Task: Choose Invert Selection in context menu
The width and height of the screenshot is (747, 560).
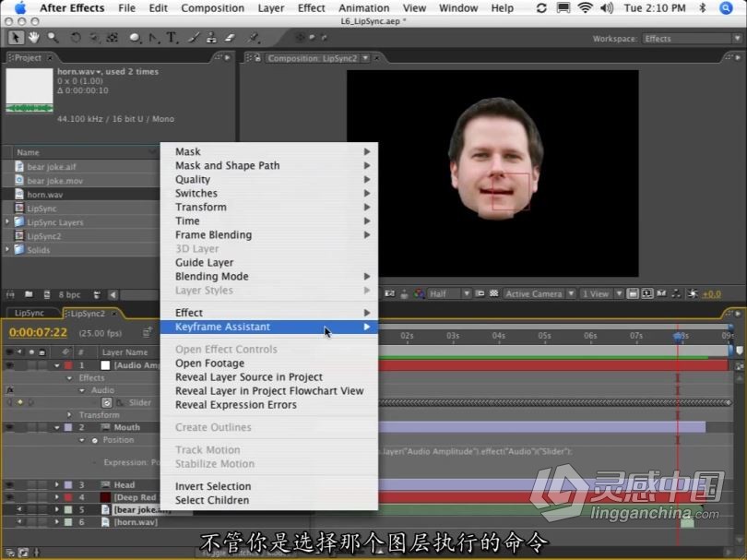Action: point(269,486)
